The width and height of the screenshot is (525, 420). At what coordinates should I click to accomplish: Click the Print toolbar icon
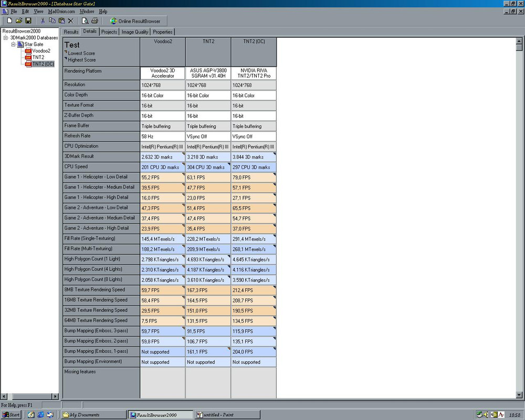(94, 21)
